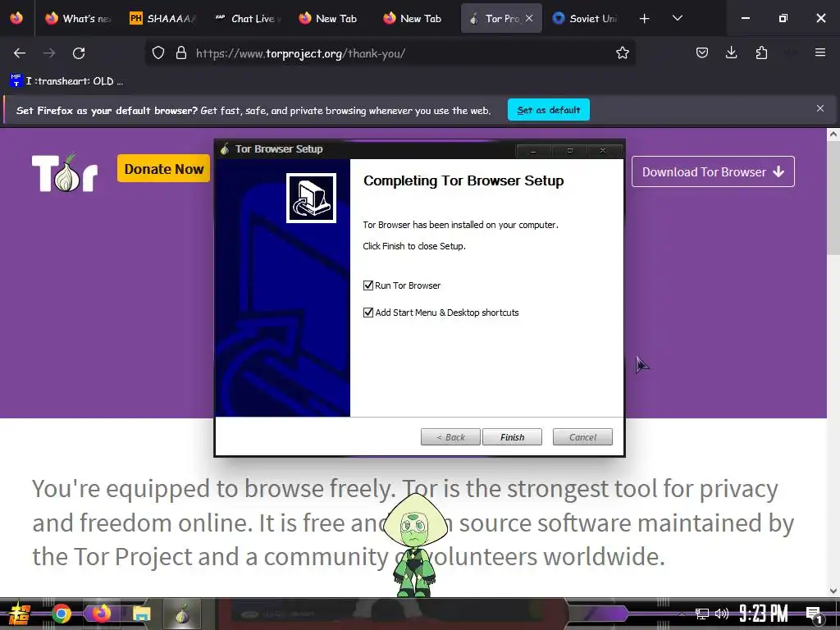
Task: Click the disabled Back button in setup
Action: 450,437
